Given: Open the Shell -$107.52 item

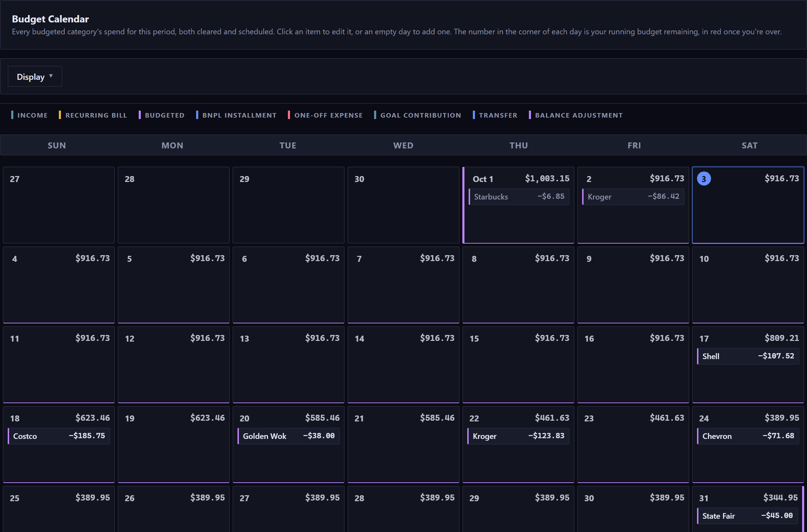Looking at the screenshot, I should (748, 356).
